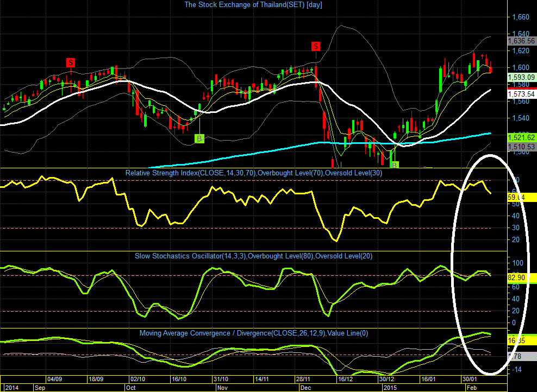The height and width of the screenshot is (392, 537).
Task: Click the 1,540 price axis value
Action: coord(521,118)
